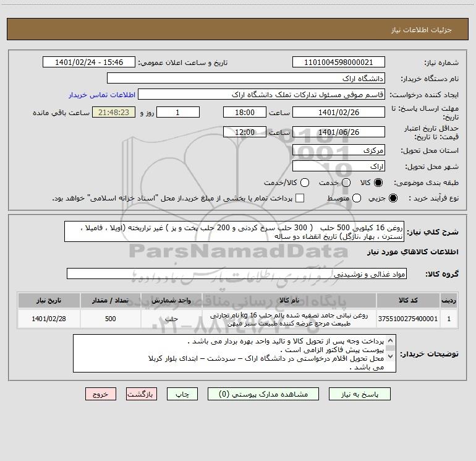The image size is (476, 461).
Task: Select the کالا radio button
Action: click(x=378, y=183)
